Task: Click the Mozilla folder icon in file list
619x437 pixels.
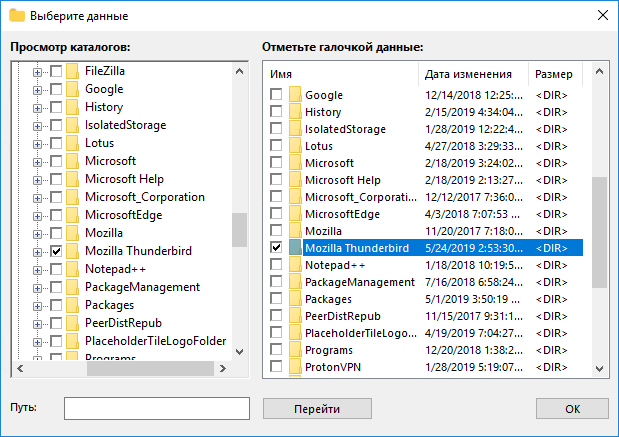Action: point(295,231)
